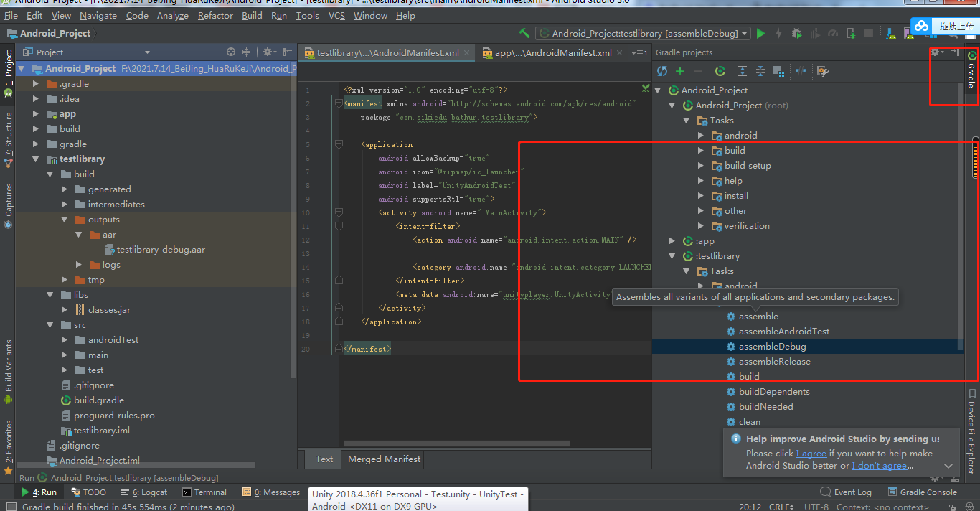Toggle Gradle offline mode
Image resolution: width=980 pixels, height=511 pixels.
pos(801,71)
